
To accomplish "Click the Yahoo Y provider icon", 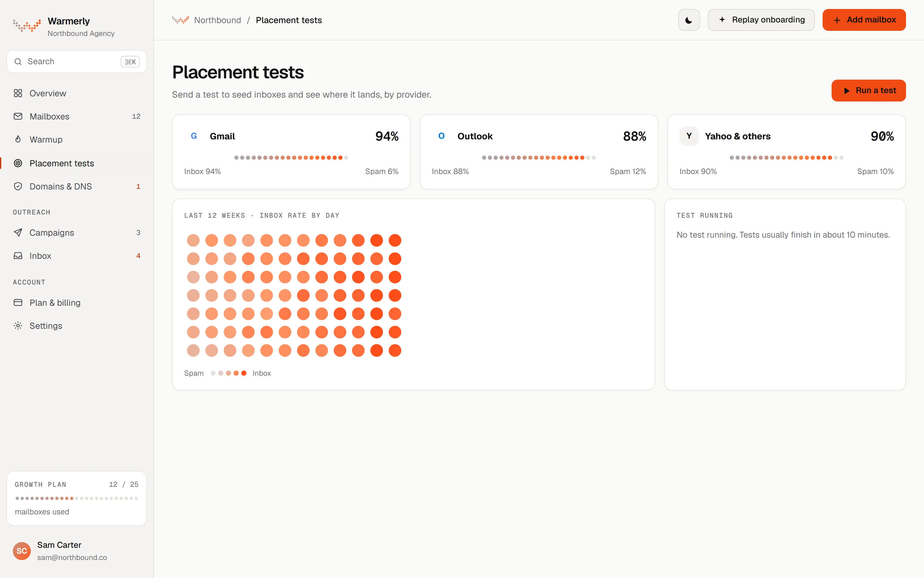I will [x=689, y=136].
